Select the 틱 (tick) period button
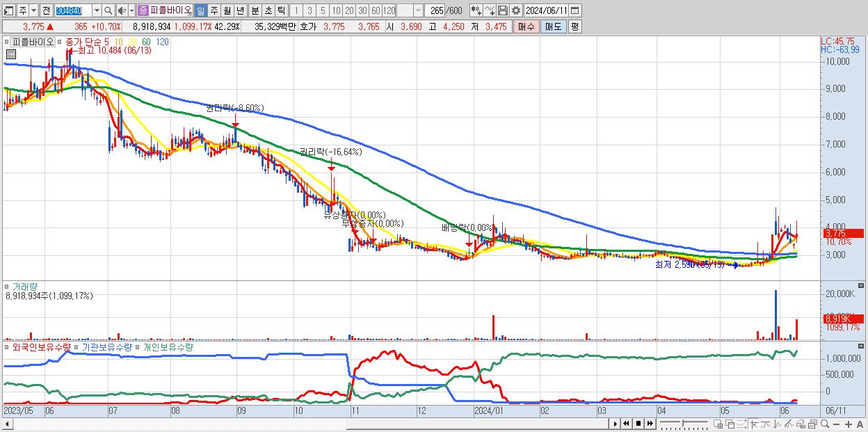 pos(281,10)
